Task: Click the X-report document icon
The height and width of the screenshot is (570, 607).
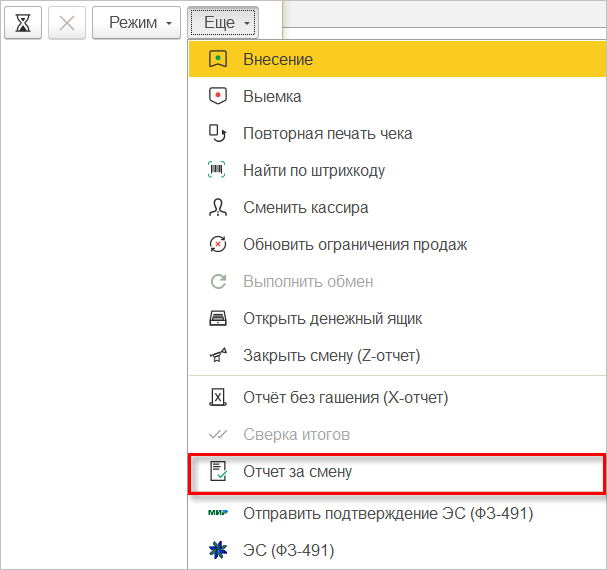Action: pyautogui.click(x=218, y=397)
